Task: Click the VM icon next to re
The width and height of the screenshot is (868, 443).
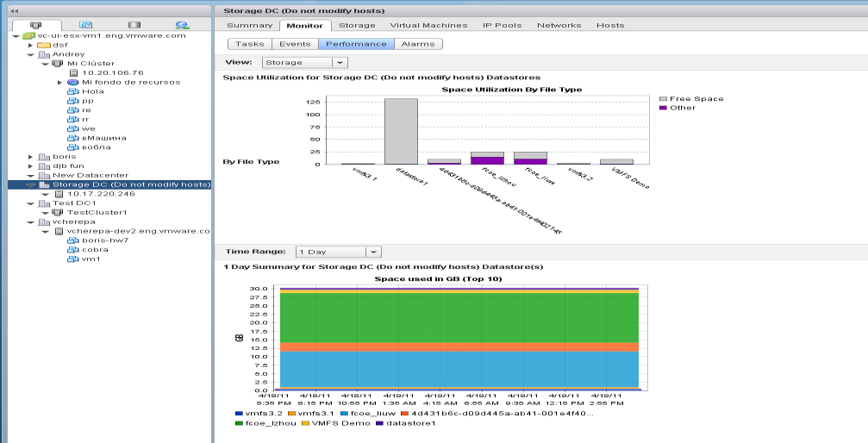Action: click(x=72, y=110)
